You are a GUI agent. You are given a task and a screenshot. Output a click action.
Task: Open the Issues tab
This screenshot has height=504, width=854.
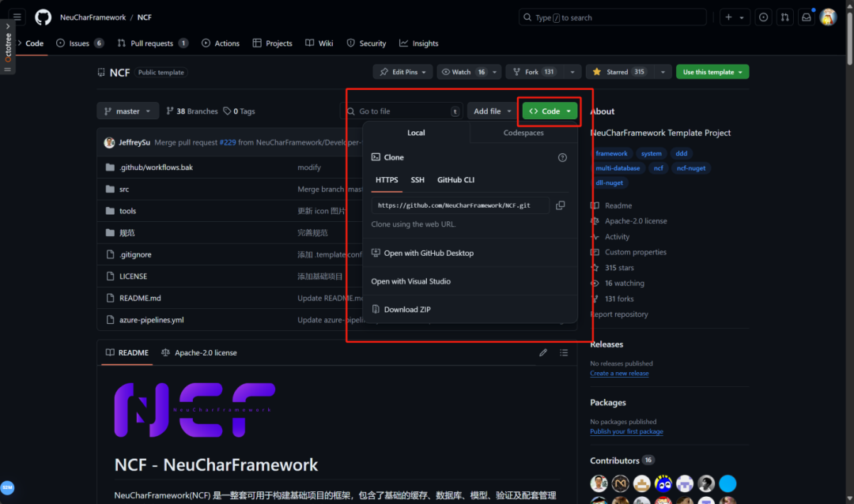pos(80,43)
